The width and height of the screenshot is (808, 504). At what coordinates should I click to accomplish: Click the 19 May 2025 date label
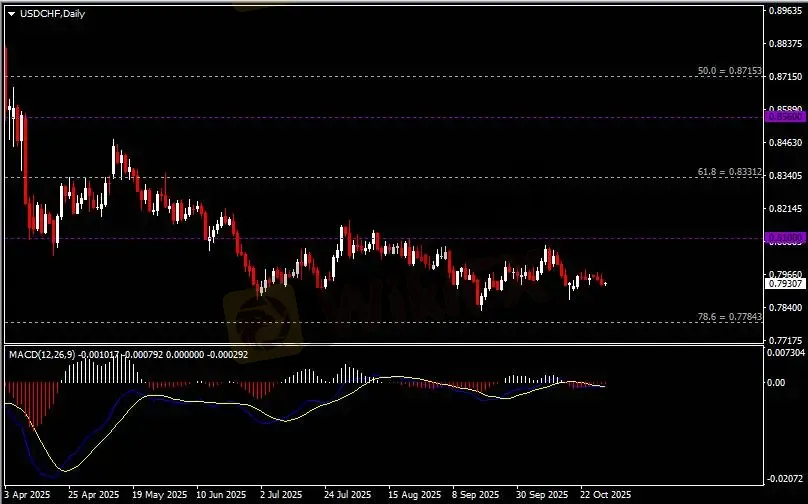click(159, 495)
